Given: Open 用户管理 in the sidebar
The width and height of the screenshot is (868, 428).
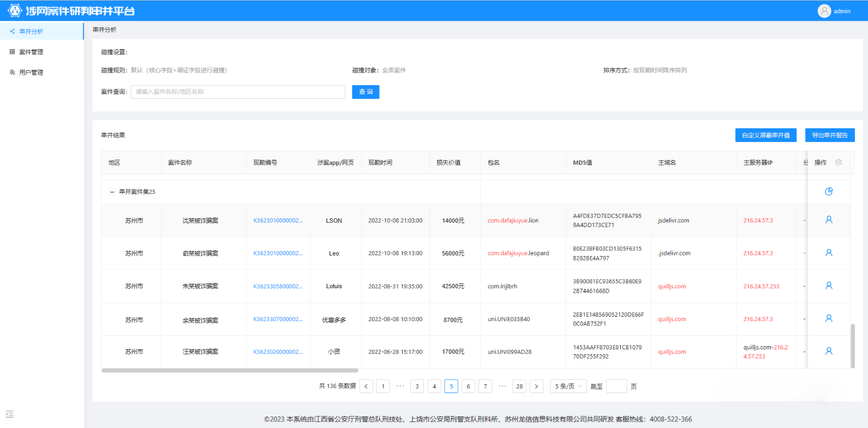Looking at the screenshot, I should pos(31,73).
